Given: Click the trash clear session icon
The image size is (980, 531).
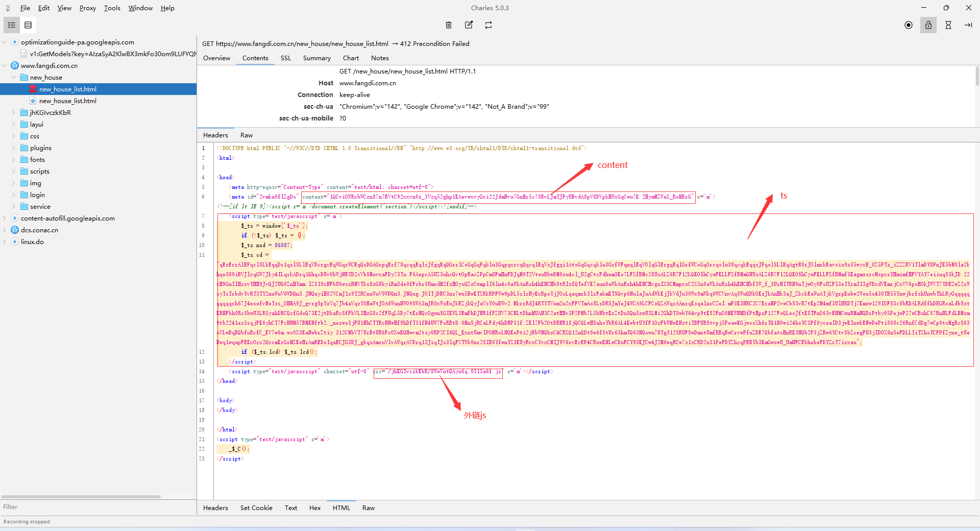Looking at the screenshot, I should click(x=449, y=25).
